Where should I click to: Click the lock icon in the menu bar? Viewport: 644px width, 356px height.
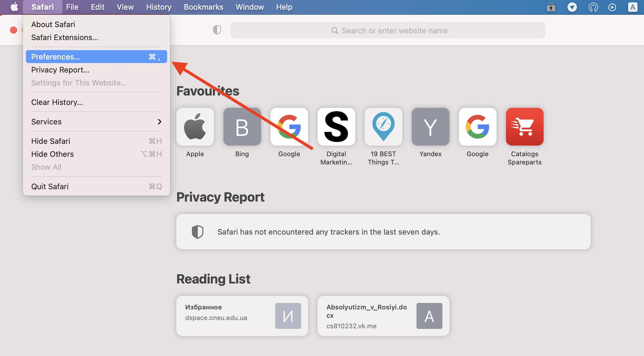(x=550, y=7)
